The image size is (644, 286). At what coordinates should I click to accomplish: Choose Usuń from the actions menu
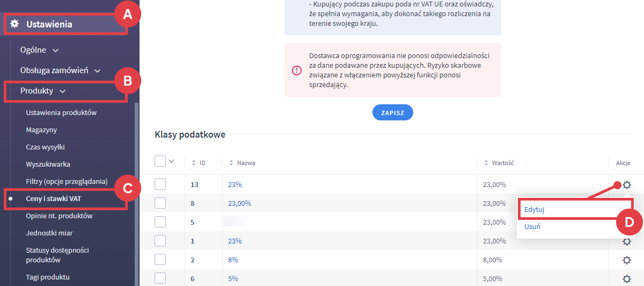tap(532, 226)
